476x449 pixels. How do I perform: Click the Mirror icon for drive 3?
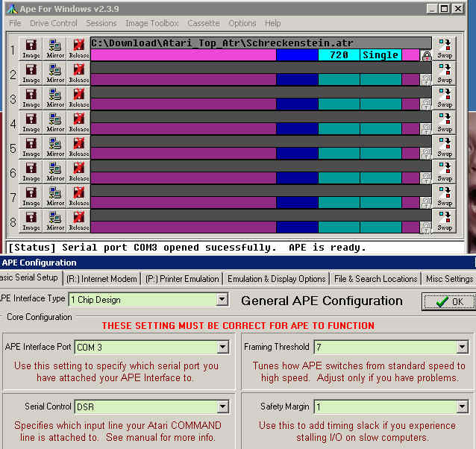click(54, 98)
